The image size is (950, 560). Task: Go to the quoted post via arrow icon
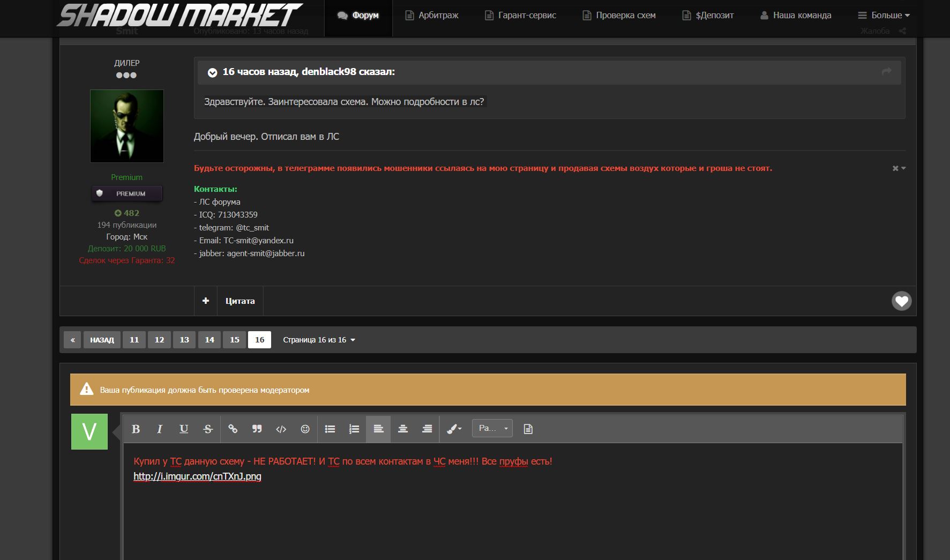887,71
